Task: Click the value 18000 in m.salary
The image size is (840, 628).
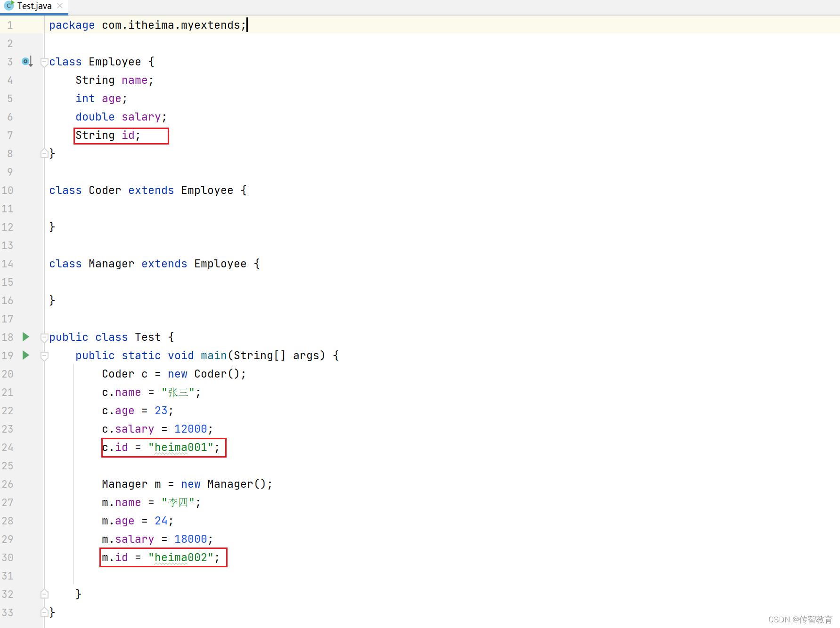Action: [x=191, y=539]
